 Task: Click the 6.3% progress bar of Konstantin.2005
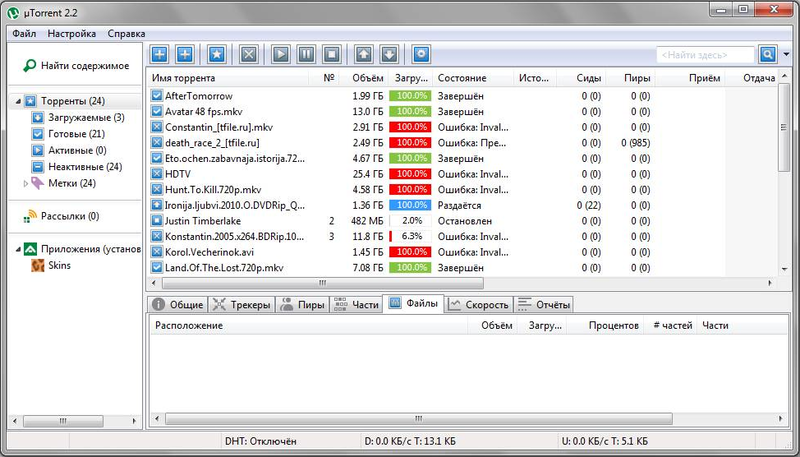(x=410, y=237)
